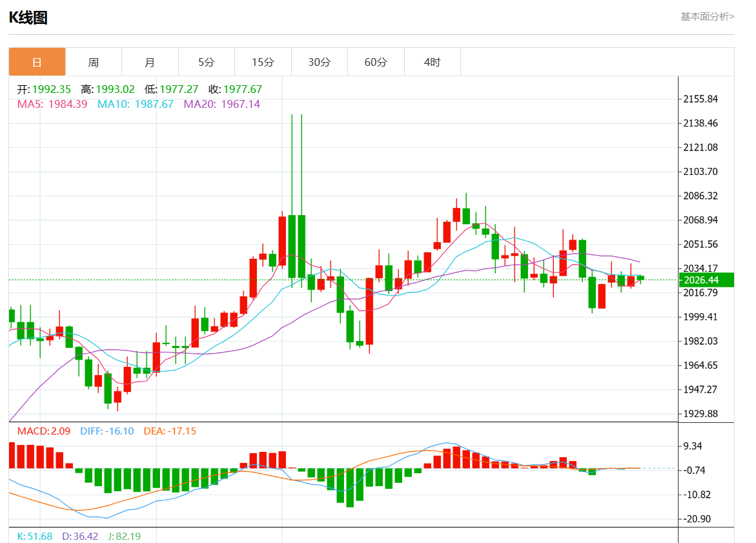This screenshot has height=543, width=756.
Task: Click the 1999.41 price axis label
Action: pyautogui.click(x=700, y=317)
